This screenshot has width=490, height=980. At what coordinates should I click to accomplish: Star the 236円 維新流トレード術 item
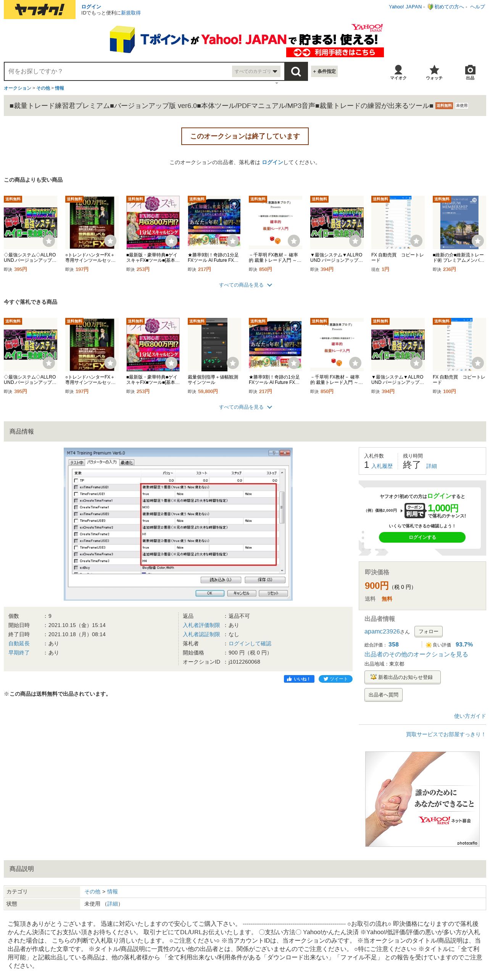(478, 241)
